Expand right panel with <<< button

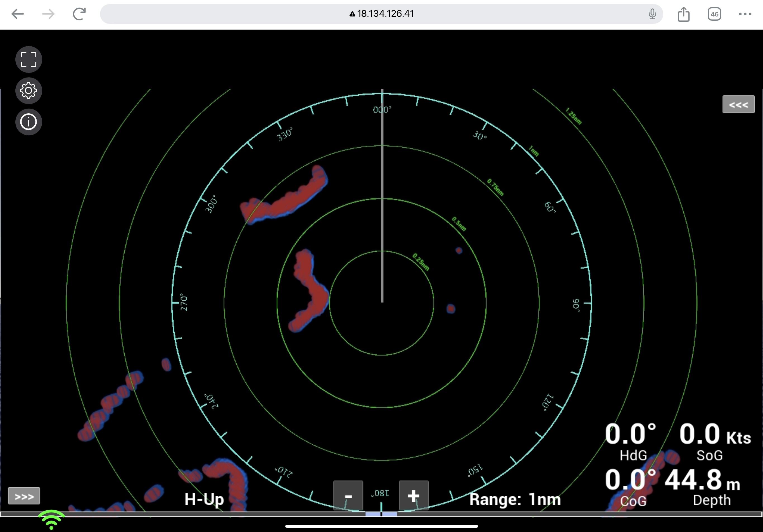(738, 105)
